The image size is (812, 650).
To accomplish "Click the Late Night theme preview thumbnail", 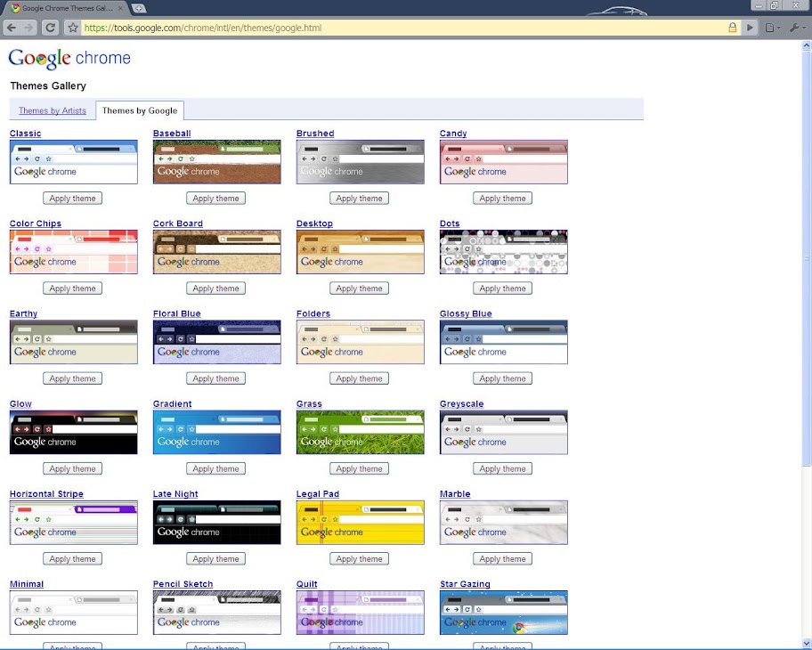I will point(217,522).
